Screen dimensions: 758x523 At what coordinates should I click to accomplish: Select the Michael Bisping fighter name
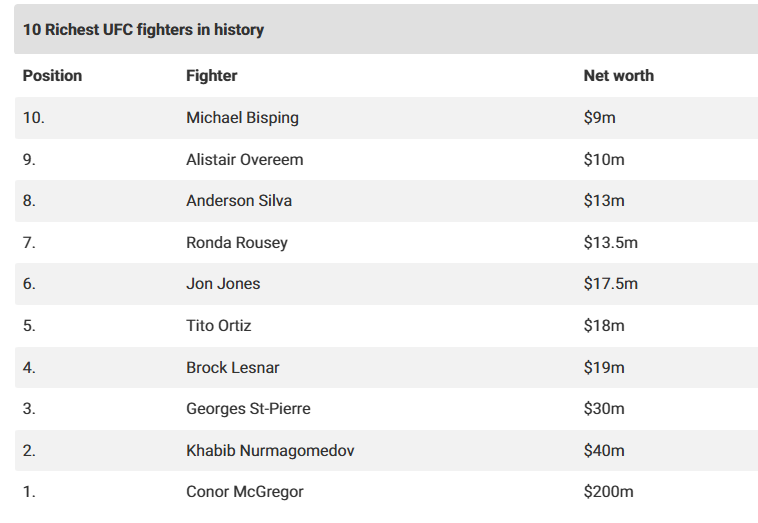click(242, 118)
